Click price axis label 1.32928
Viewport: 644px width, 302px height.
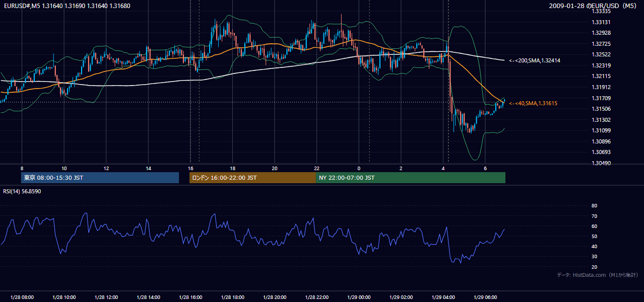[x=601, y=33]
